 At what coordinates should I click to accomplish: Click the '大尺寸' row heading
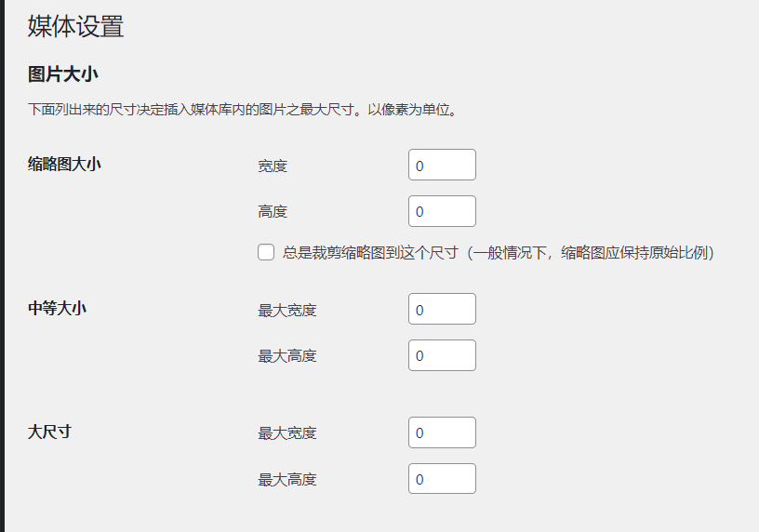(49, 432)
